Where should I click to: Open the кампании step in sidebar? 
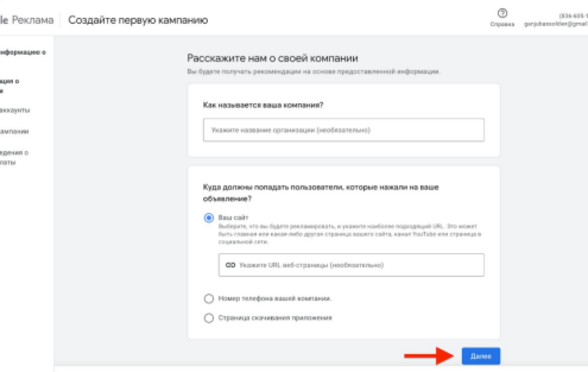[x=14, y=131]
